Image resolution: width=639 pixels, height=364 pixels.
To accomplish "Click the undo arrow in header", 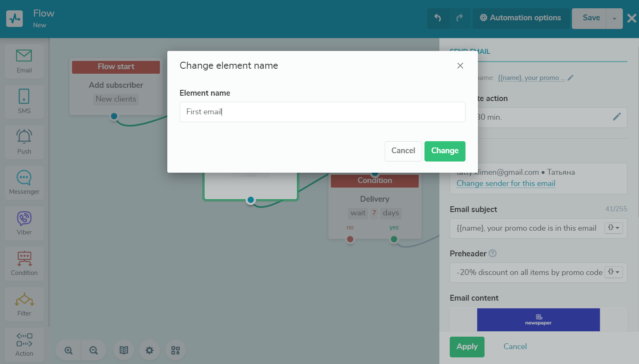I will pos(438,18).
